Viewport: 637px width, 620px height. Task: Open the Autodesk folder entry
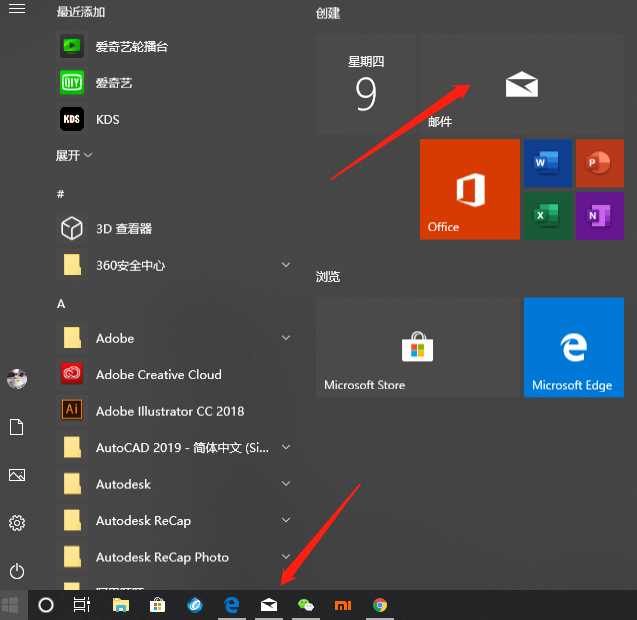pyautogui.click(x=175, y=484)
